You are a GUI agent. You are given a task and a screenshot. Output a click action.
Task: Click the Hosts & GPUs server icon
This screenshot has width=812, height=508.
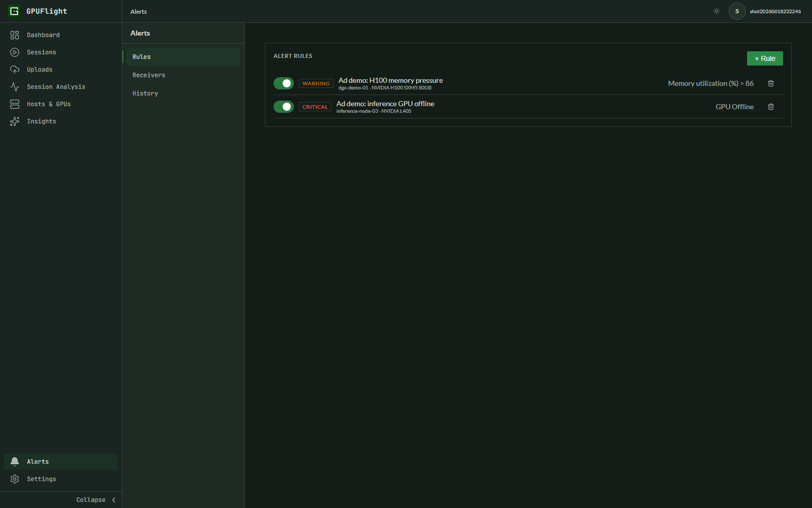[15, 104]
